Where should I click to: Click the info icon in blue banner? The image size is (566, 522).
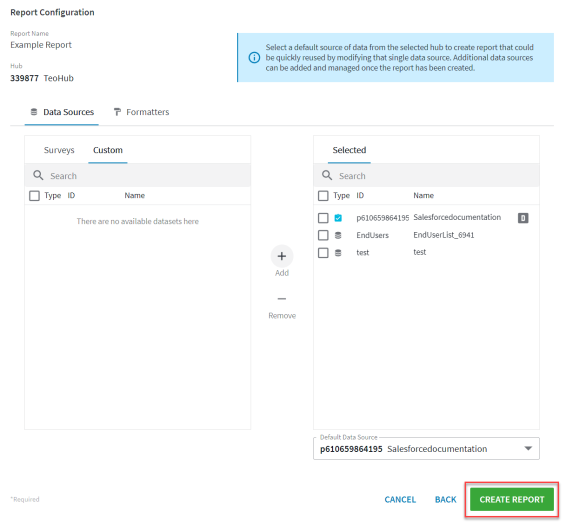point(254,57)
